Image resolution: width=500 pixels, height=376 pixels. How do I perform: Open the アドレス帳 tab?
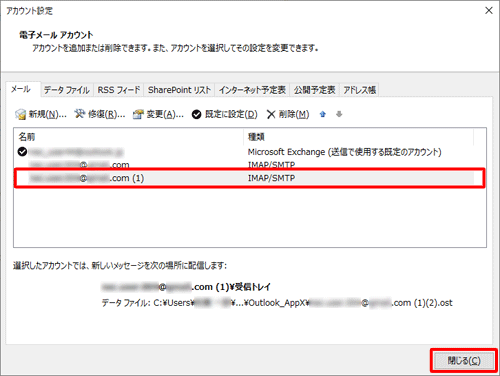pos(359,90)
